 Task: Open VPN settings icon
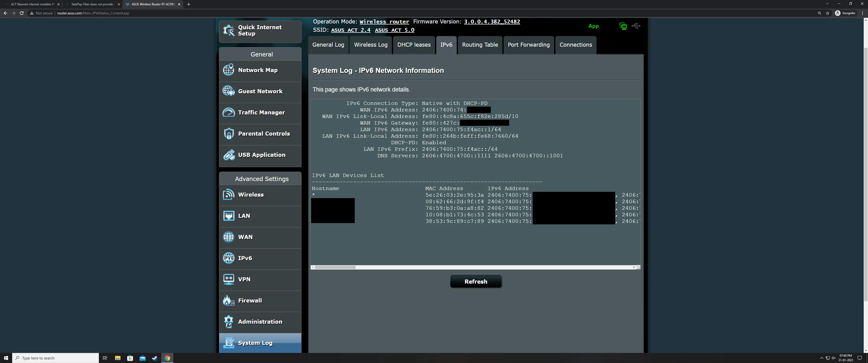(228, 279)
